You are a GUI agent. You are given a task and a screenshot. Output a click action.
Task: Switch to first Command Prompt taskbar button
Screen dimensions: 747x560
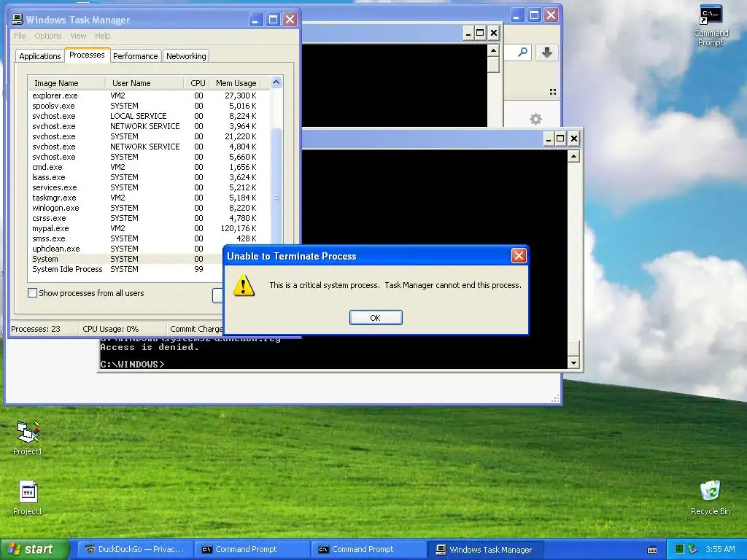(x=252, y=549)
